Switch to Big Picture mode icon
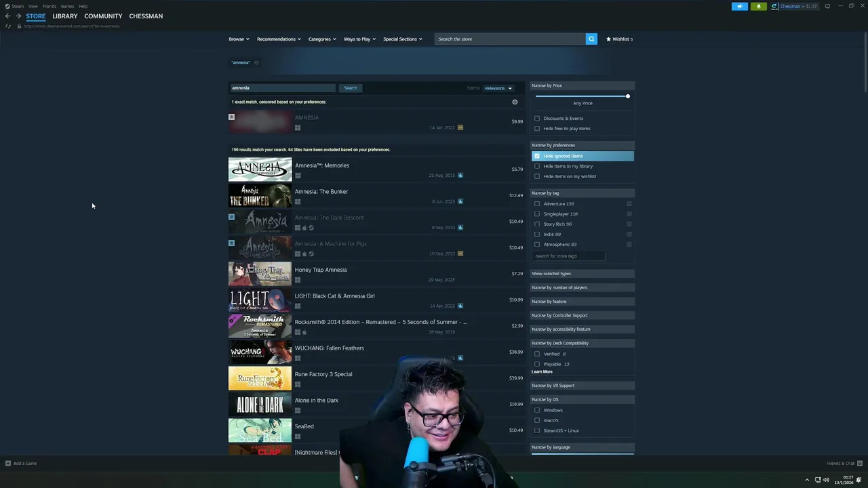 click(x=827, y=6)
